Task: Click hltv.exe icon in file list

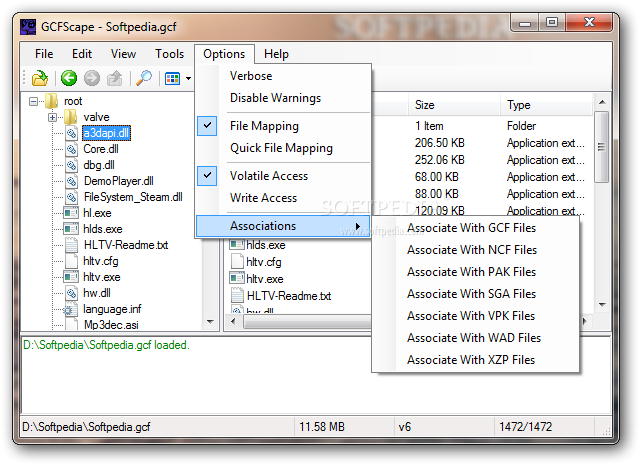Action: pos(237,278)
